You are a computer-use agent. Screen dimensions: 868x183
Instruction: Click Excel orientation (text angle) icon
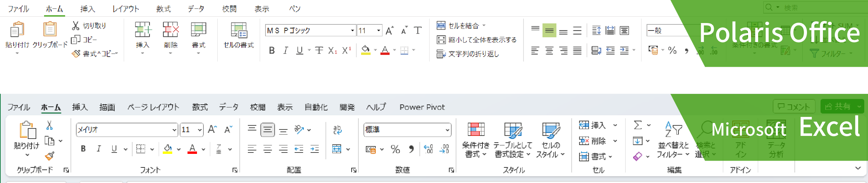[299, 130]
